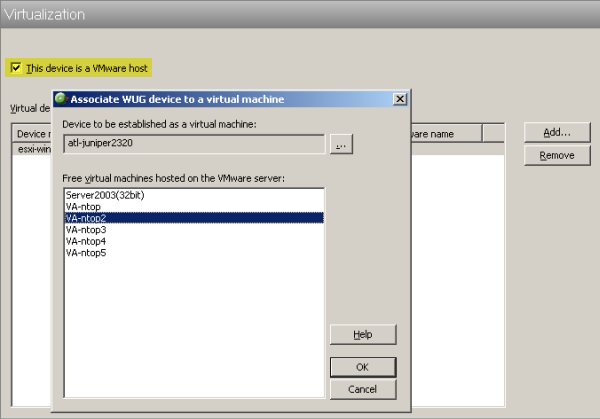Click the 'Device' column header in background table

click(32, 134)
